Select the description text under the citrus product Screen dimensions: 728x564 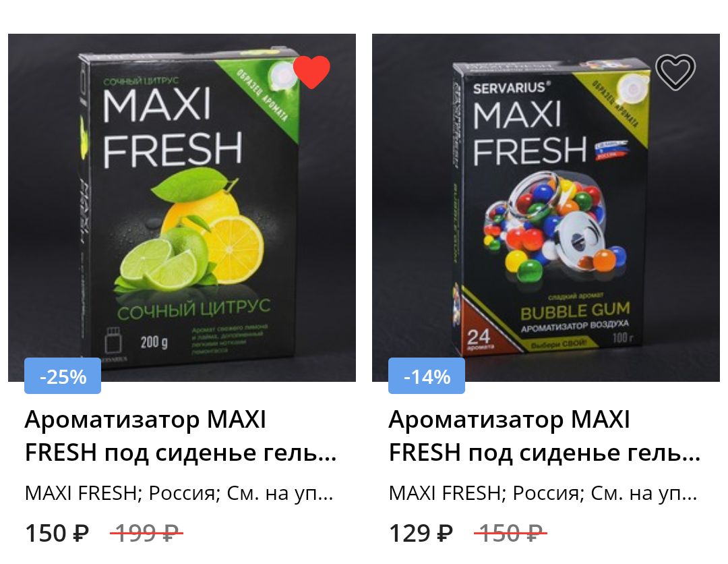click(x=179, y=493)
